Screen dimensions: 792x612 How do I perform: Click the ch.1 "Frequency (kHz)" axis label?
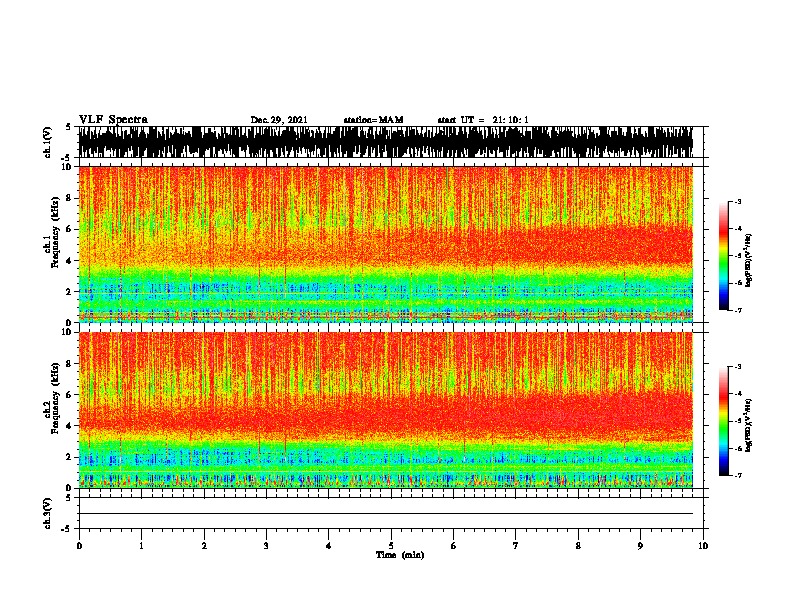point(55,233)
